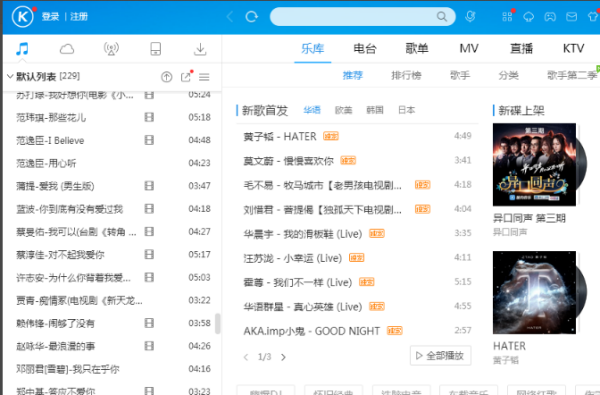Viewport: 600px width, 395px height.
Task: Select 范逸臣-用心听 in playlist
Action: click(x=112, y=163)
